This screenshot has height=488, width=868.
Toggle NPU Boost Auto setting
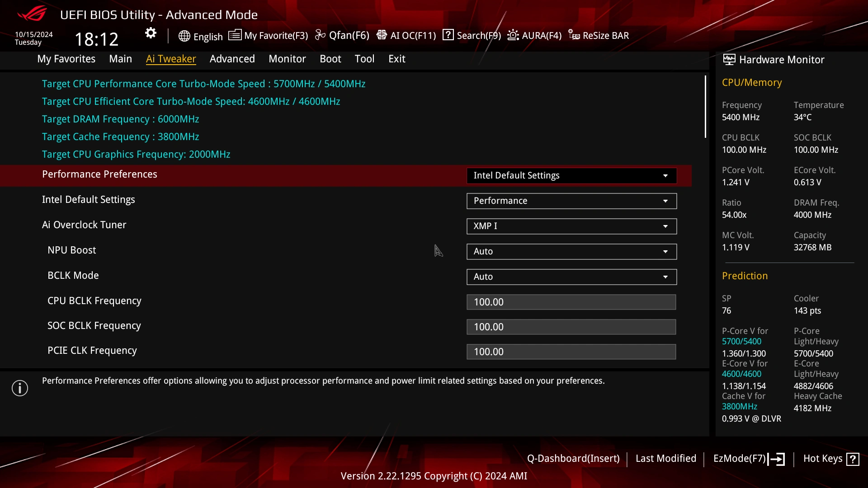tap(571, 251)
